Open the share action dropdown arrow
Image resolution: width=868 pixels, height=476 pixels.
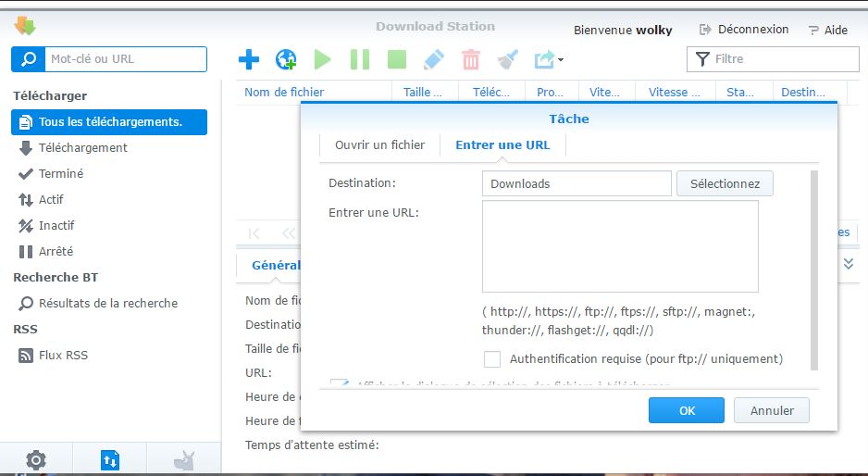561,60
